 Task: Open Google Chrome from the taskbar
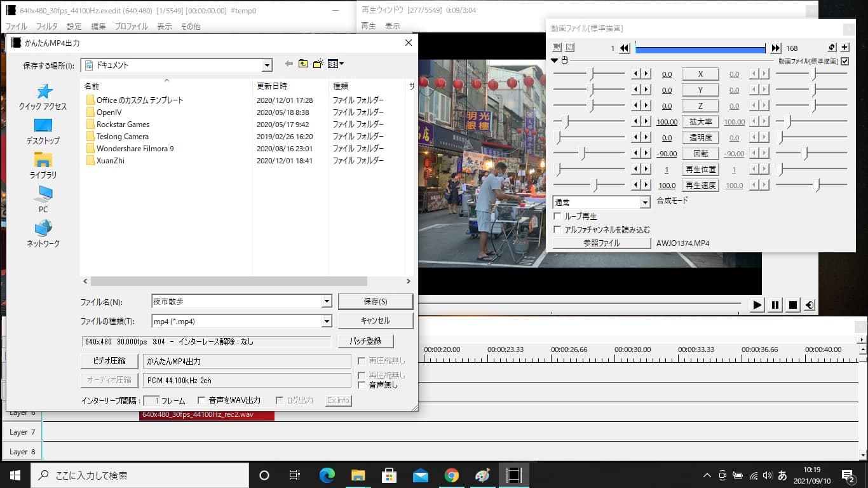[x=452, y=475]
